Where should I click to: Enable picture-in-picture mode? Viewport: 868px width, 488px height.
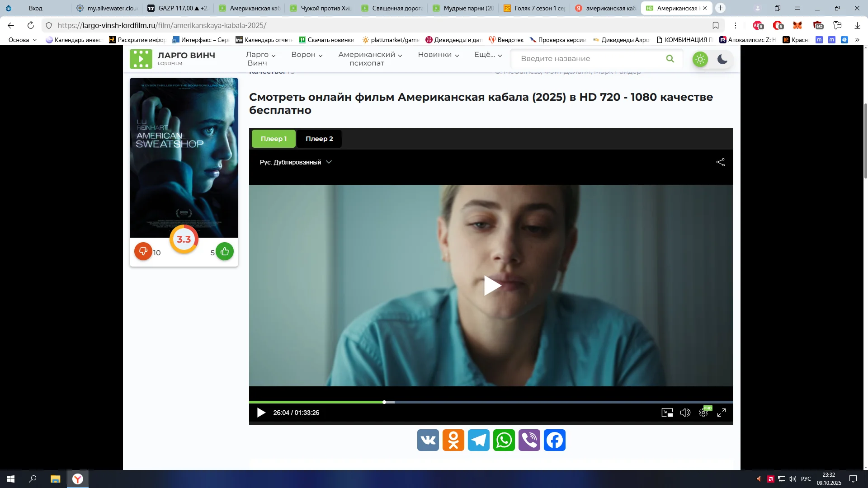(667, 413)
